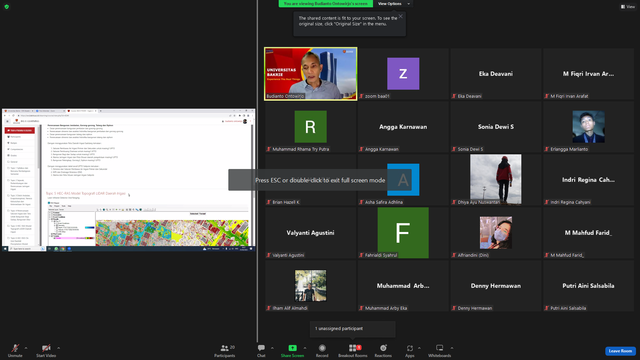The width and height of the screenshot is (640, 360).
Task: Click Windows Start button in shared screen
Action: [x=5, y=249]
